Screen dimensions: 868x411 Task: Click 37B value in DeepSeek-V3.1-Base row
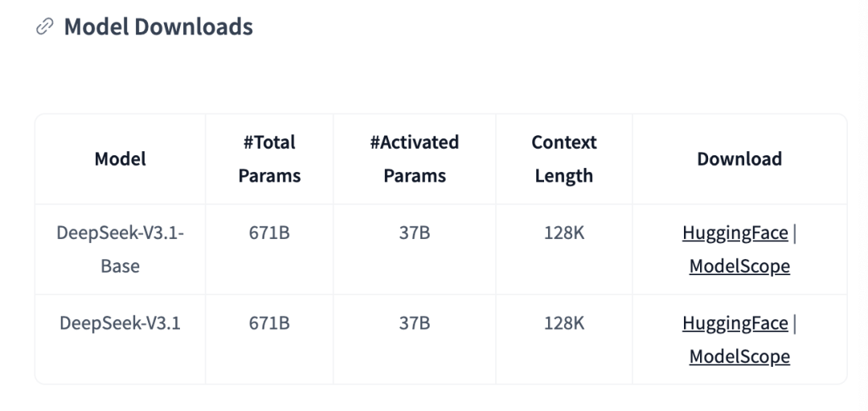pos(415,232)
